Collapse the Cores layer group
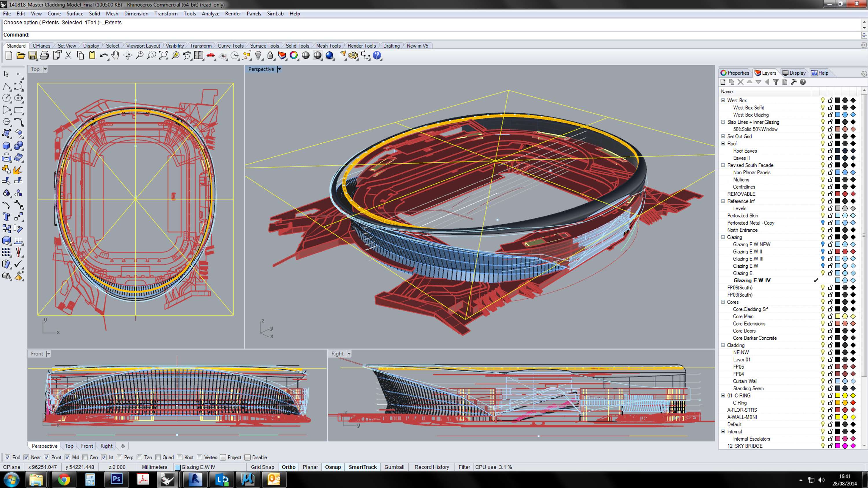 [x=723, y=302]
